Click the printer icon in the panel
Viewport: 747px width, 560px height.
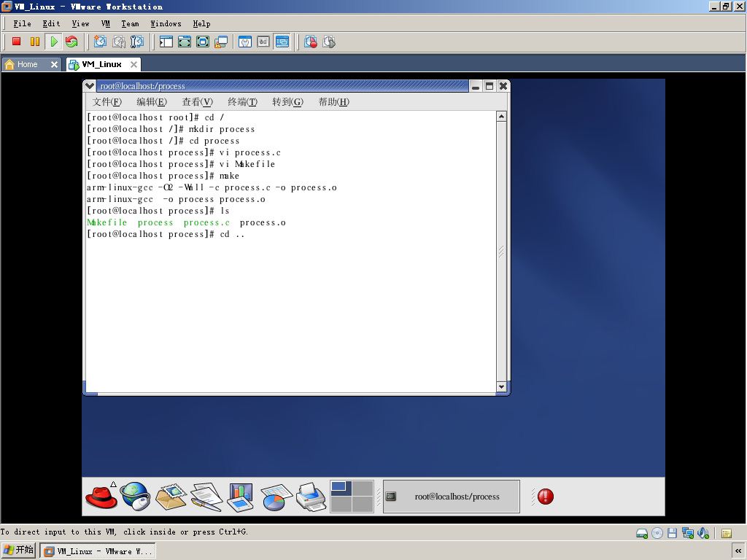click(311, 496)
